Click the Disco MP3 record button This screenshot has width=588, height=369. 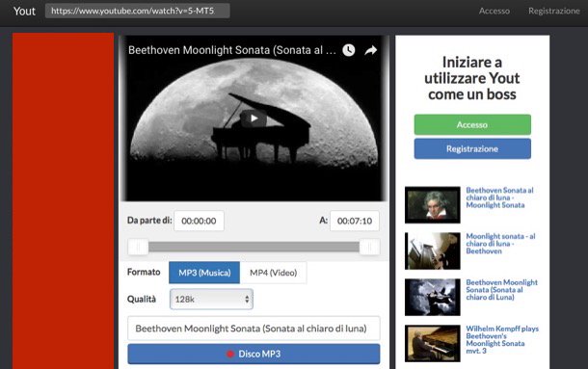254,354
